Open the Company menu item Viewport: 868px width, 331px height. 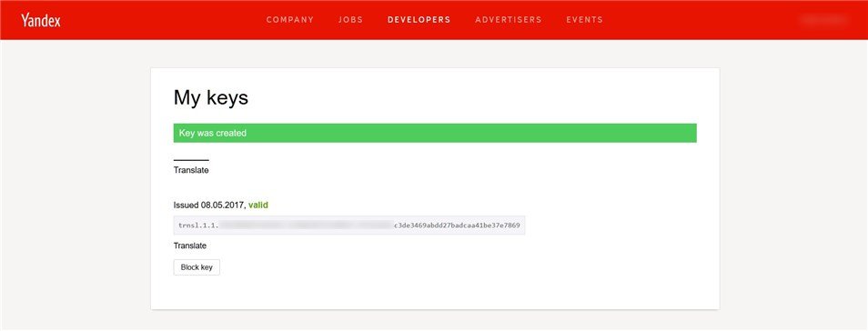[290, 20]
